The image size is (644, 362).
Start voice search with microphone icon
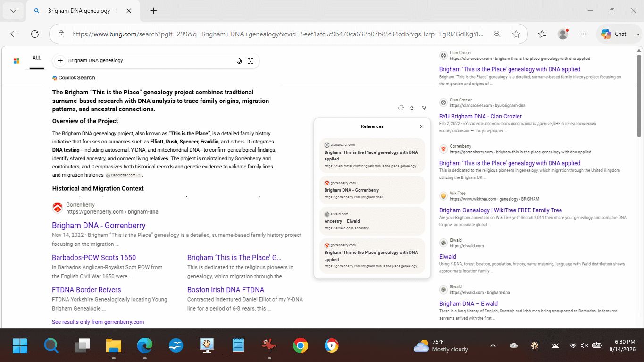pos(239,61)
